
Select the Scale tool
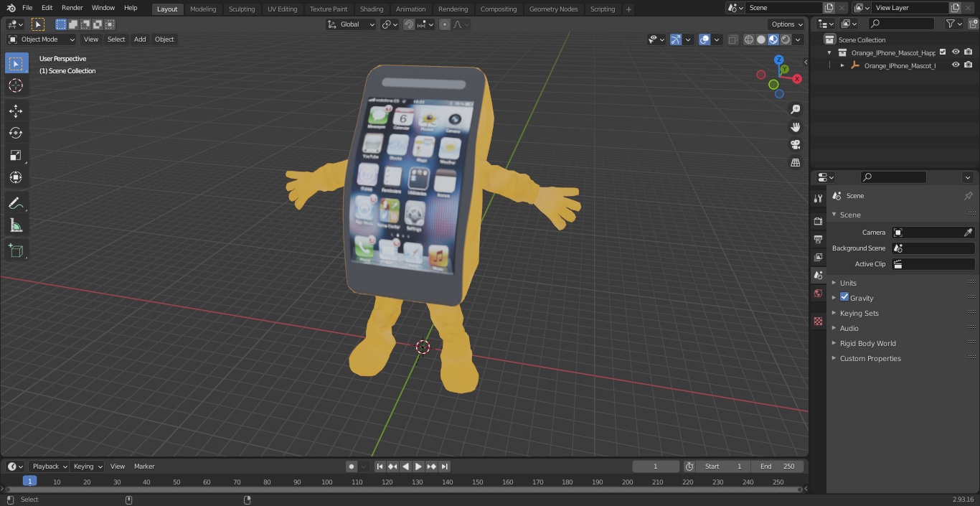(x=16, y=155)
